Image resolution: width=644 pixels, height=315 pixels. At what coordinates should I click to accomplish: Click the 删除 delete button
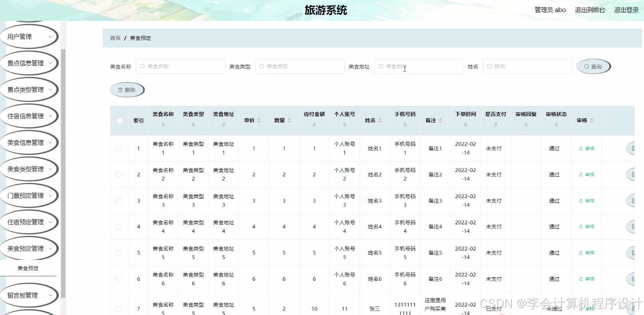click(127, 90)
